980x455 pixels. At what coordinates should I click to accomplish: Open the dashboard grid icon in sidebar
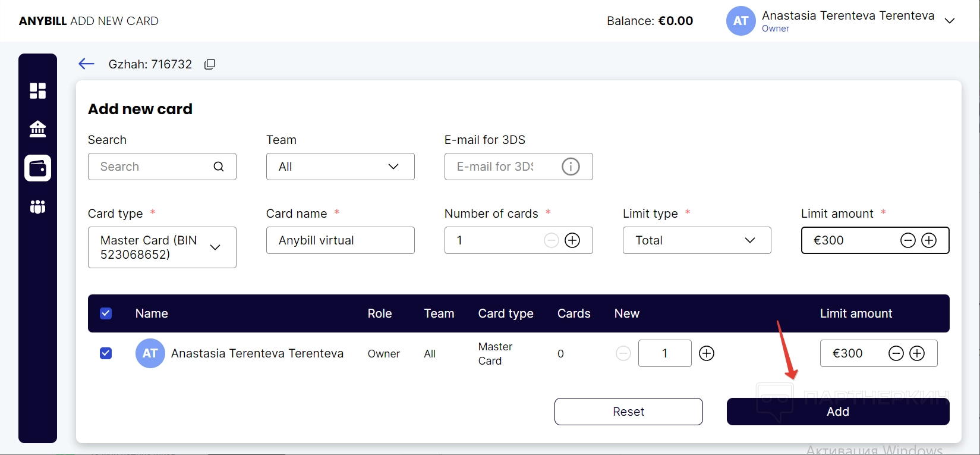(x=37, y=90)
